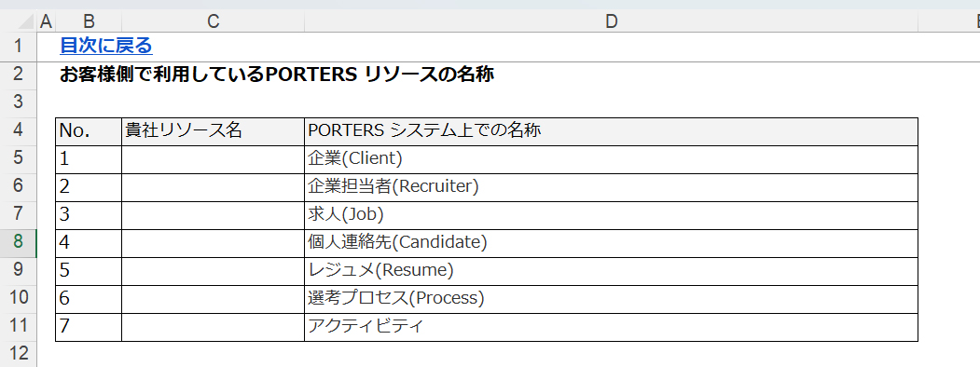
Task: Select the 個人連絡先(Candidate) cell
Action: (x=612, y=243)
